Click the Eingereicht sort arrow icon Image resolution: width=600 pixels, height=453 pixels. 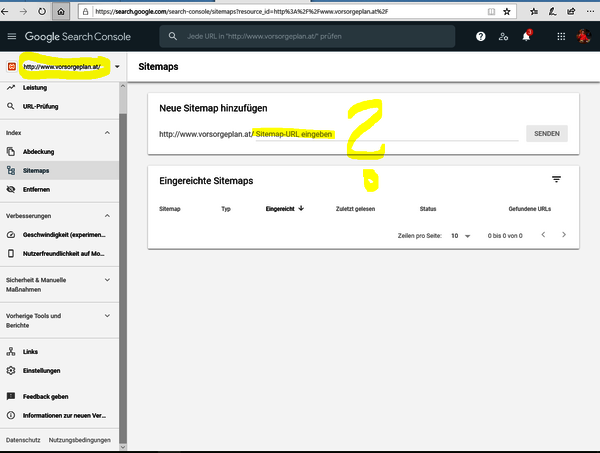301,208
